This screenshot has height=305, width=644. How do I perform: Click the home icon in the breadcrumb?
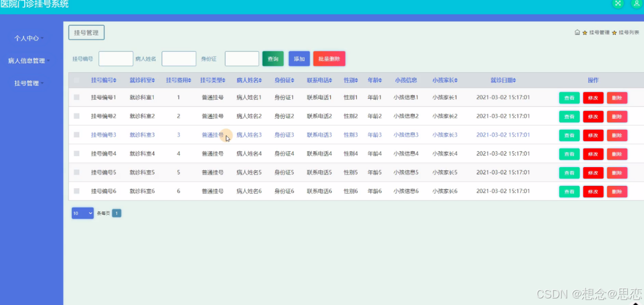pos(577,32)
